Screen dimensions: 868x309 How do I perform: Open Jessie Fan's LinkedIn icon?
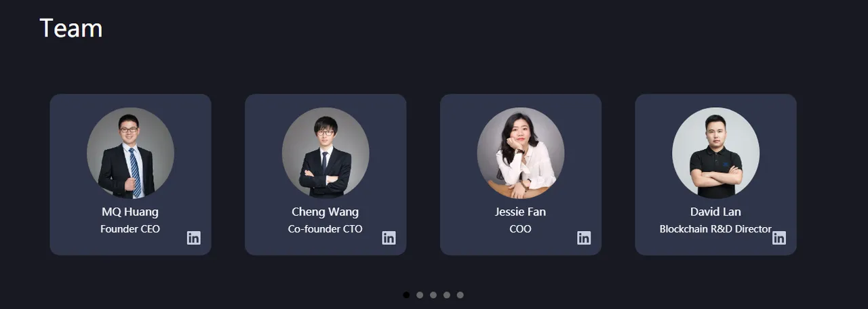tap(584, 238)
